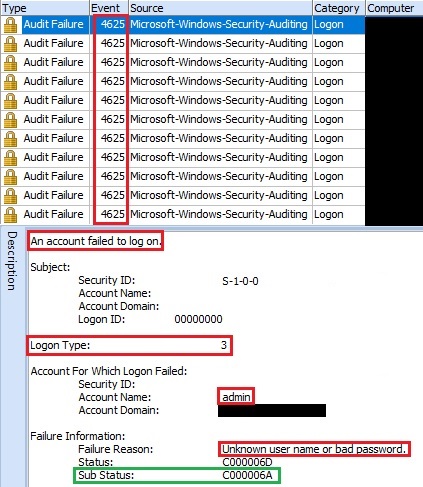The image size is (423, 487).
Task: Click the Subject section's 'Security ID:' label
Action: click(107, 280)
